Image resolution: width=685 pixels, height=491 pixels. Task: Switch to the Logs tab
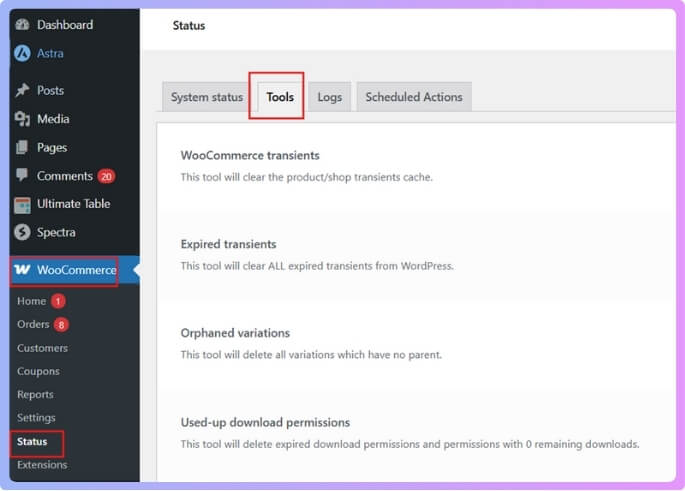tap(329, 97)
